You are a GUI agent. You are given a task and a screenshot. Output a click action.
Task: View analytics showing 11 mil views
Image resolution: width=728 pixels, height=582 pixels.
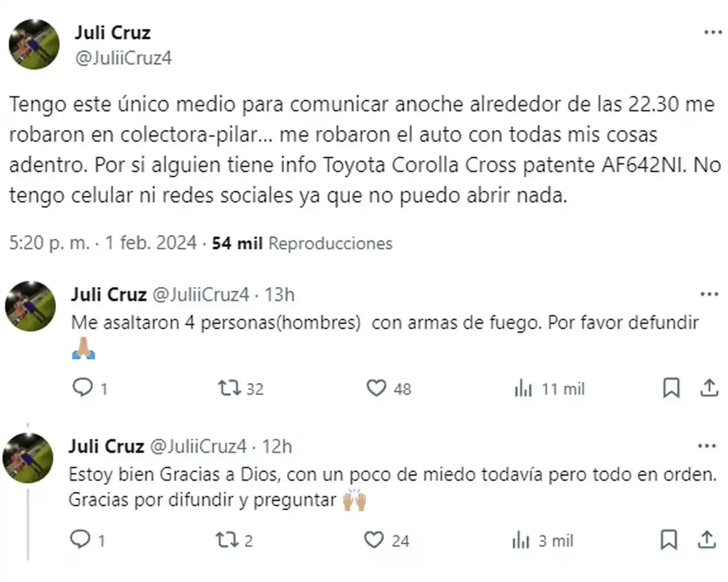[523, 389]
